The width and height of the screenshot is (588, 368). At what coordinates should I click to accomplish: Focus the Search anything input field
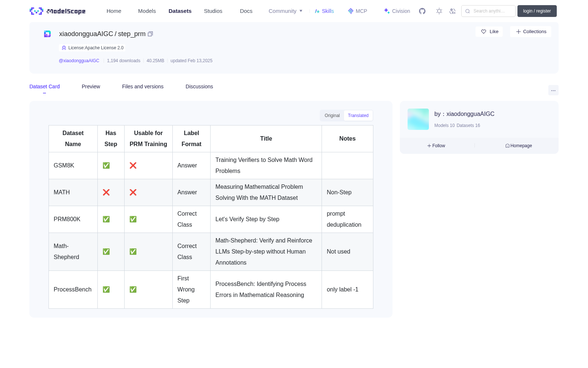(x=488, y=11)
